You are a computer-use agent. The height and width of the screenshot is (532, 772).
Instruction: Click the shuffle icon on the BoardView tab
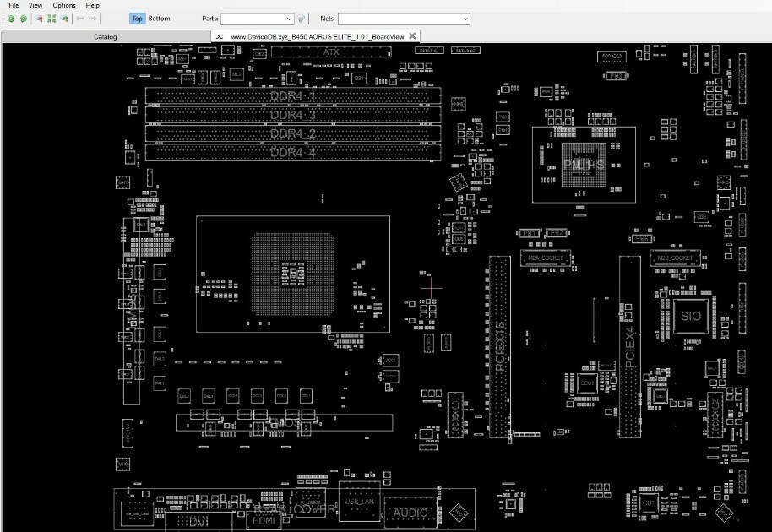click(x=220, y=36)
